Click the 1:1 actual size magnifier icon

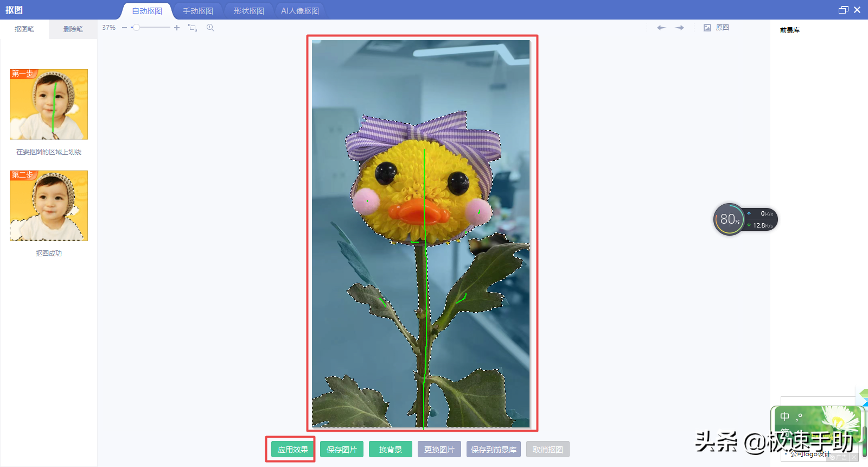point(210,28)
